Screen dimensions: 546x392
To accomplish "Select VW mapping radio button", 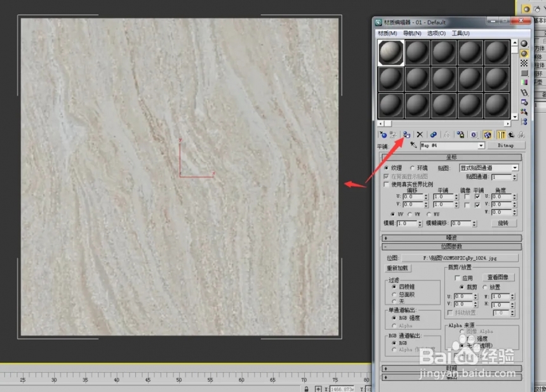I will pos(410,214).
